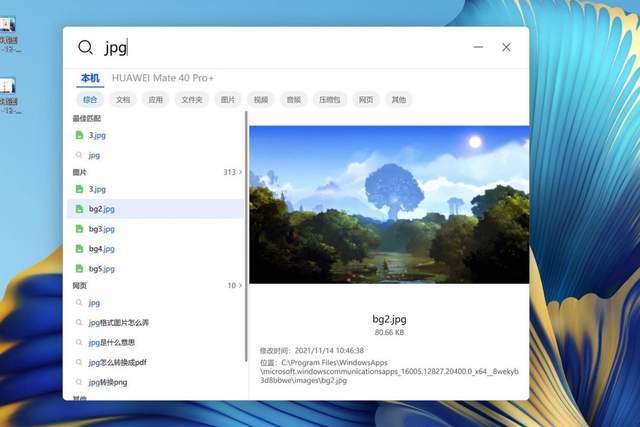Click search icon of jpg under 最佳匹配
Viewport: 640px width, 427px height.
(x=79, y=155)
